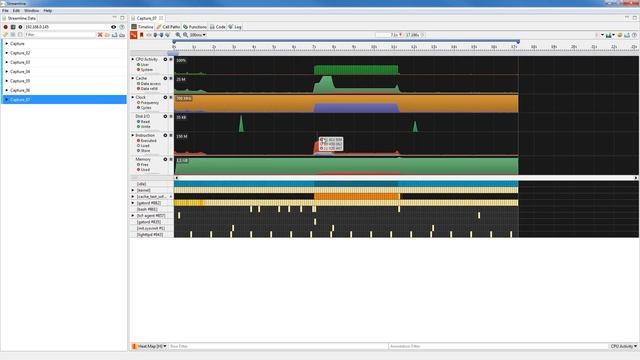Click the gear icon for Cache chart
Viewport: 640px width, 360px height.
click(165, 78)
